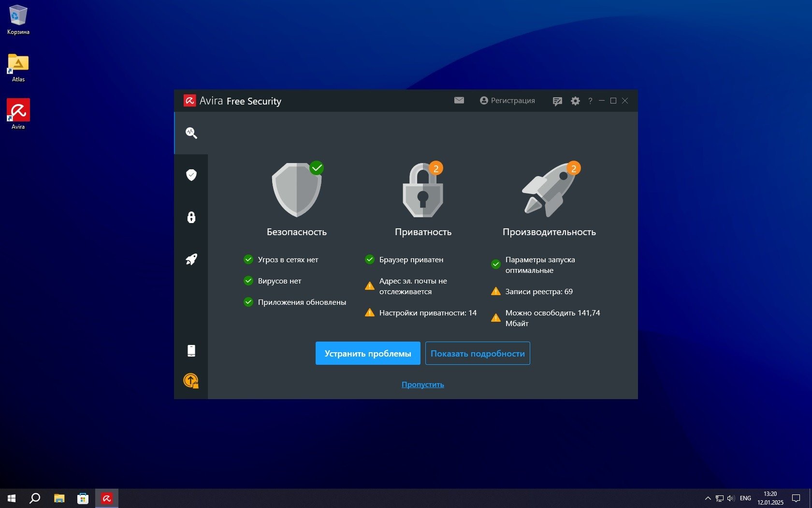Click the Avira taskbar button
The width and height of the screenshot is (812, 508).
(x=107, y=498)
